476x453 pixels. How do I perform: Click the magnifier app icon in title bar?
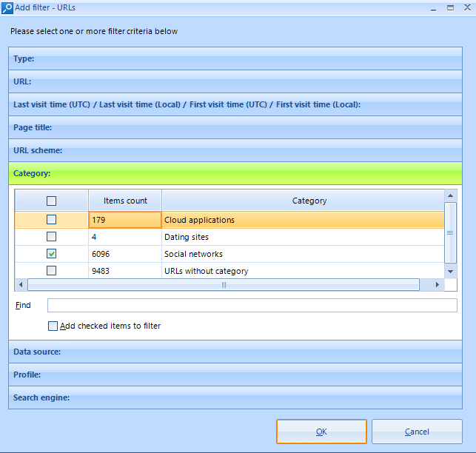click(x=7, y=7)
